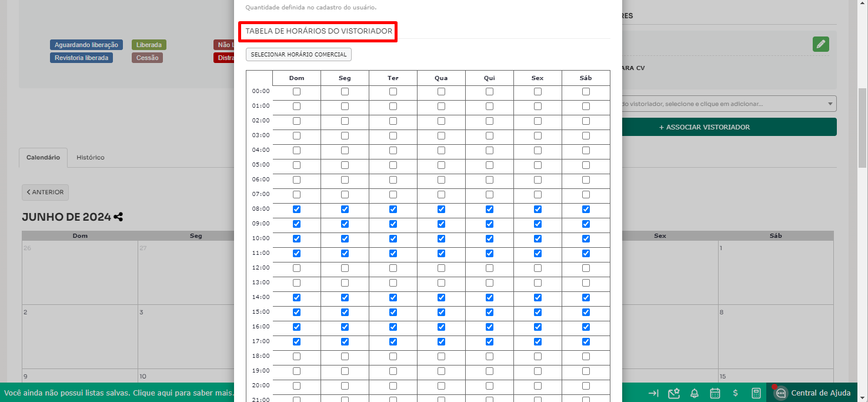This screenshot has height=402, width=868.
Task: Click the Qua column header in schedule table
Action: tap(441, 78)
